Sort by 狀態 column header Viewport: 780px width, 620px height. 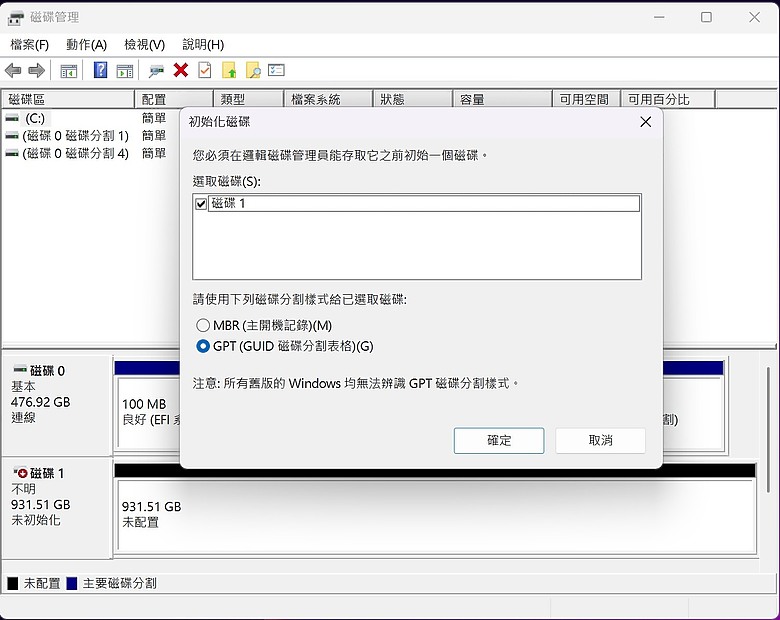pyautogui.click(x=413, y=100)
